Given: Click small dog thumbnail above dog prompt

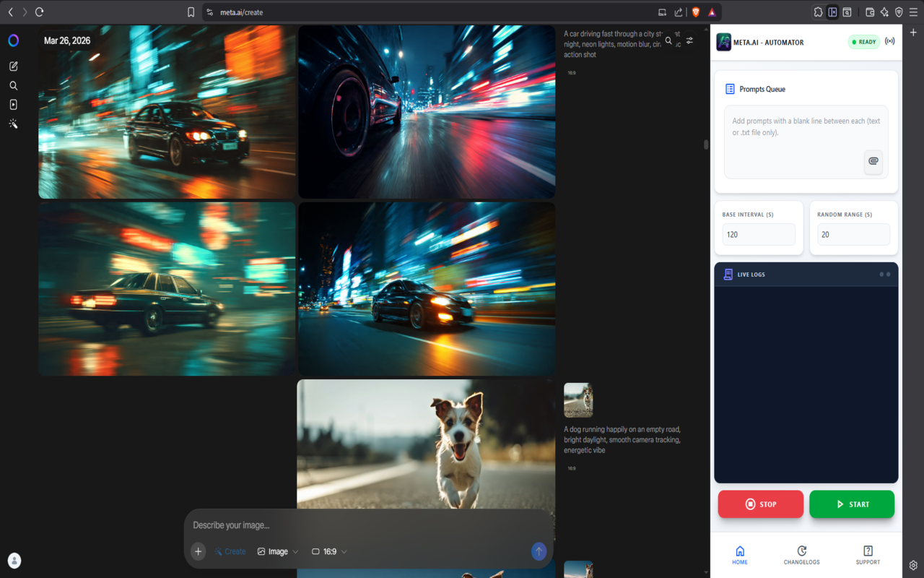Looking at the screenshot, I should [x=578, y=400].
